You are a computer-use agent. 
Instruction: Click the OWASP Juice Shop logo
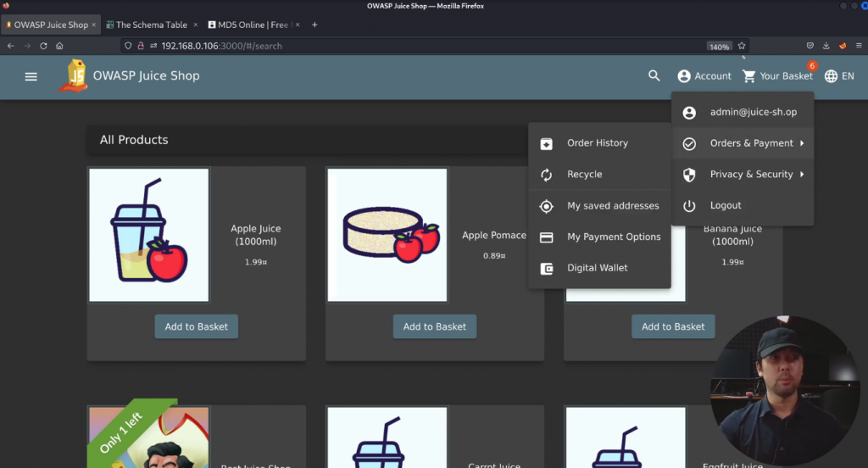73,75
